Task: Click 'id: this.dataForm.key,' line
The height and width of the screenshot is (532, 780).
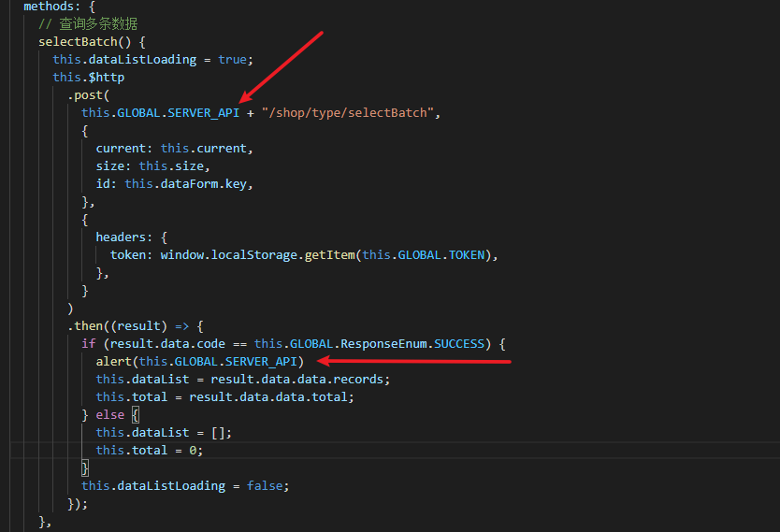Action: pos(175,184)
